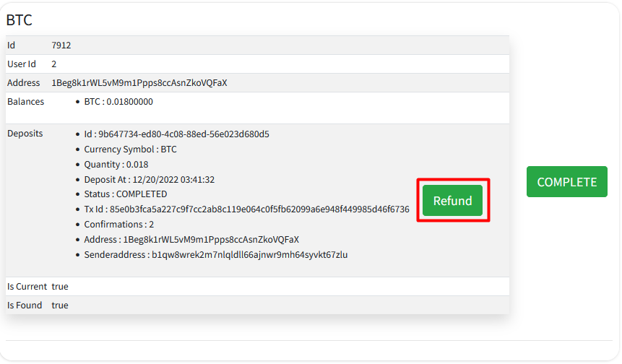
Task: Select the Is Found value true
Action: pos(60,305)
